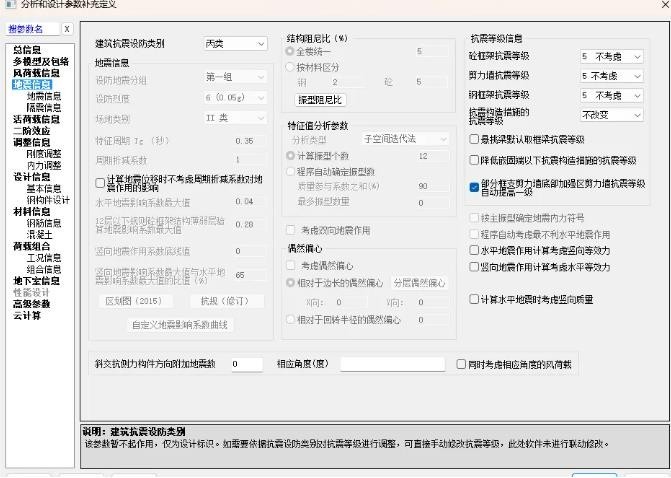Click the 振型阻尼比 button
The image size is (671, 478).
coord(320,100)
